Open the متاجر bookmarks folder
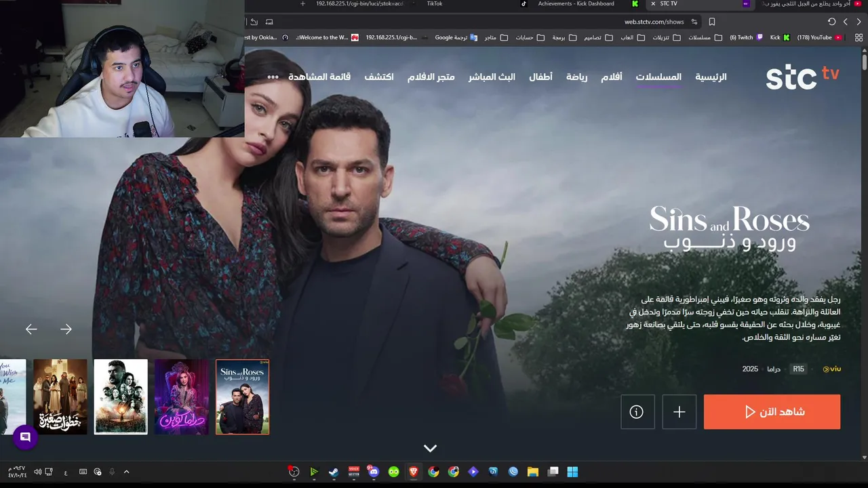Viewport: 868px width, 488px height. (496, 37)
